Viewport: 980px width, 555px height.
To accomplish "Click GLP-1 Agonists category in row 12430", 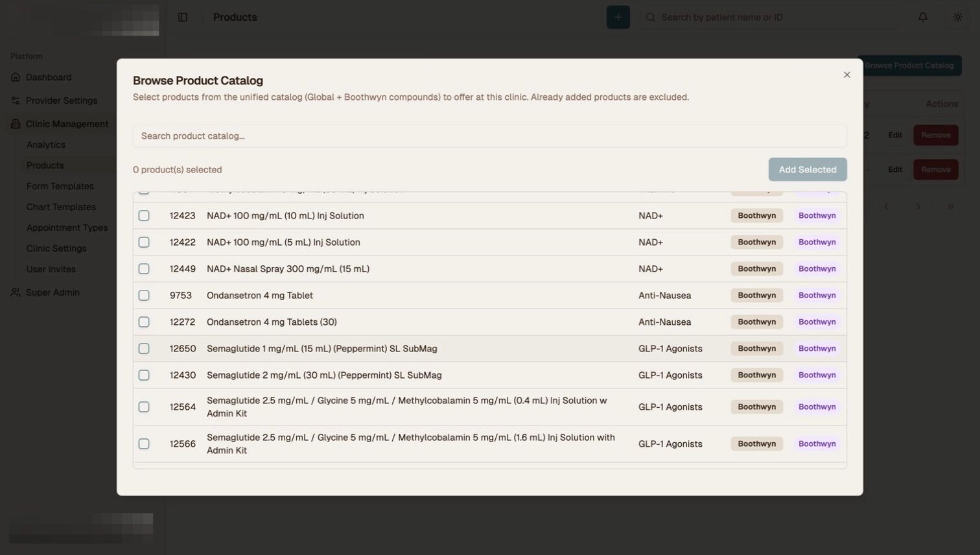I will coord(670,375).
